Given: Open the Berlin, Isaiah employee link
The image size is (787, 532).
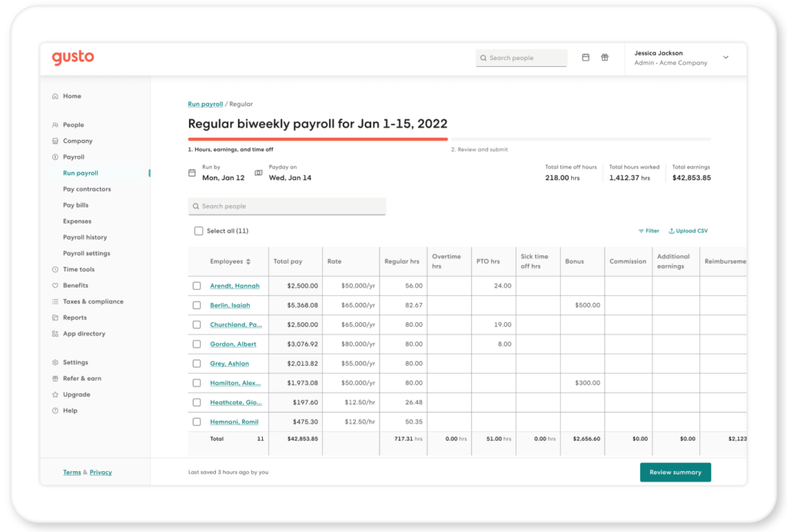Looking at the screenshot, I should [x=230, y=305].
